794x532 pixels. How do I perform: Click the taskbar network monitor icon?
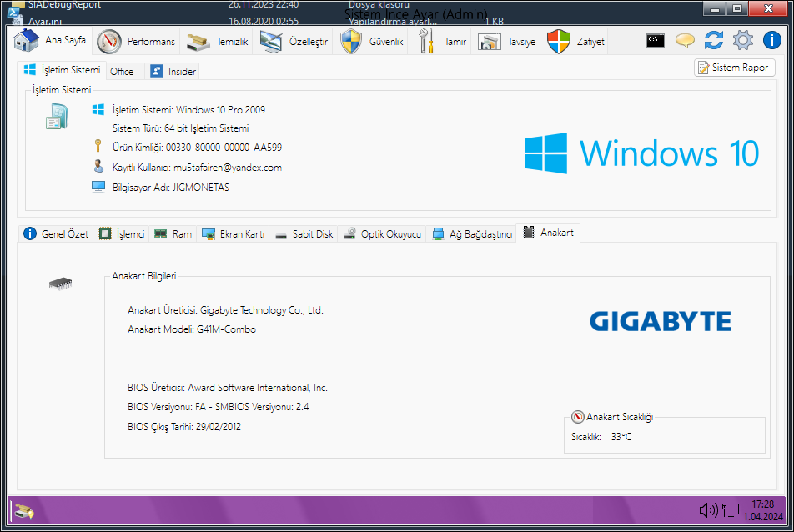coord(731,510)
